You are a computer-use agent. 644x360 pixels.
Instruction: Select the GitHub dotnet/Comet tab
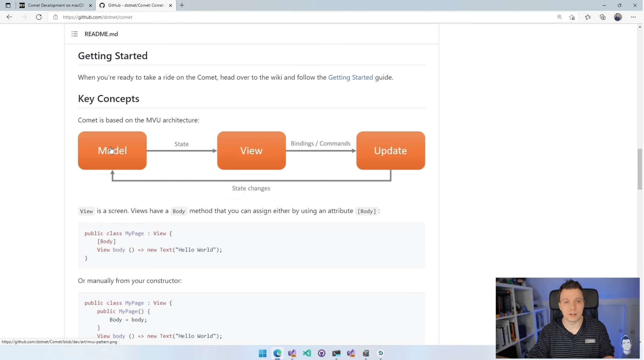coord(136,5)
